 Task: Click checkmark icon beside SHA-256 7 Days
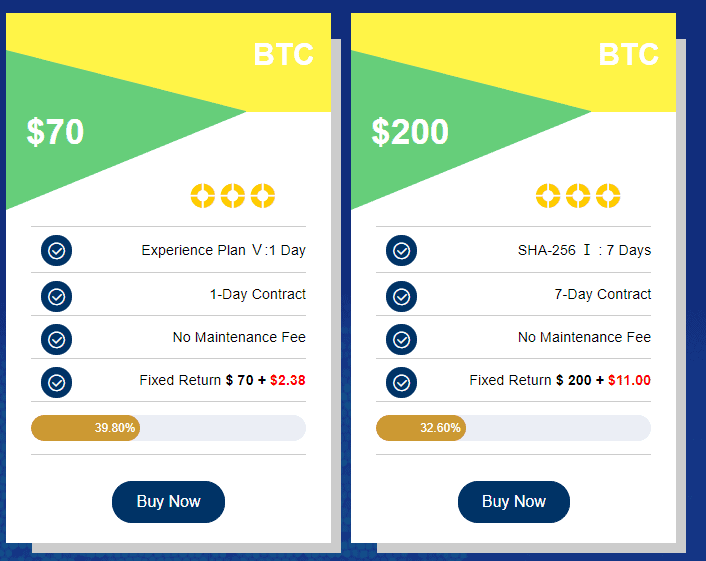(x=401, y=250)
